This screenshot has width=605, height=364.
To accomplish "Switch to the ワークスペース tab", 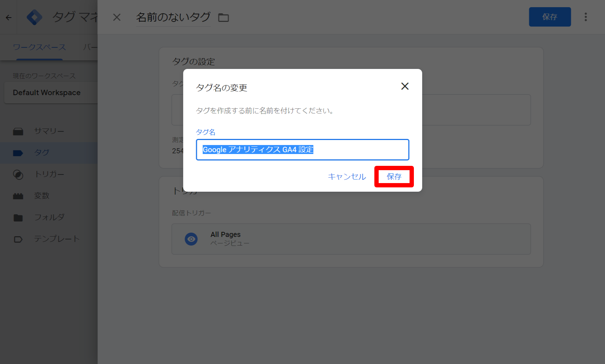I will tap(40, 47).
